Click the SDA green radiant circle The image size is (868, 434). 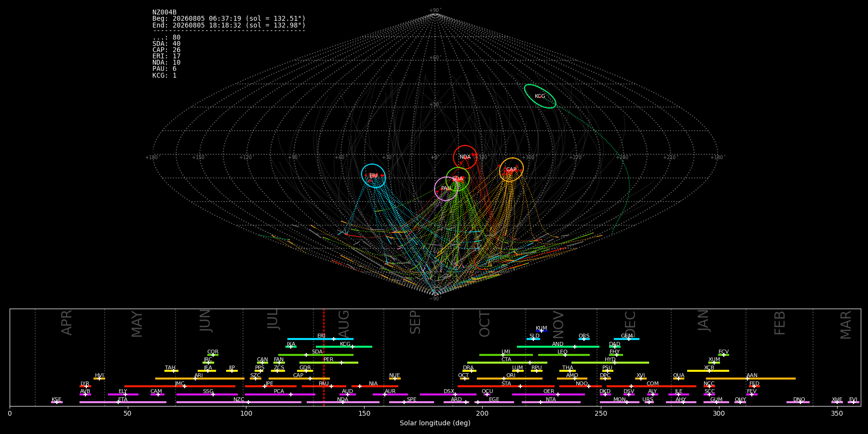458,179
